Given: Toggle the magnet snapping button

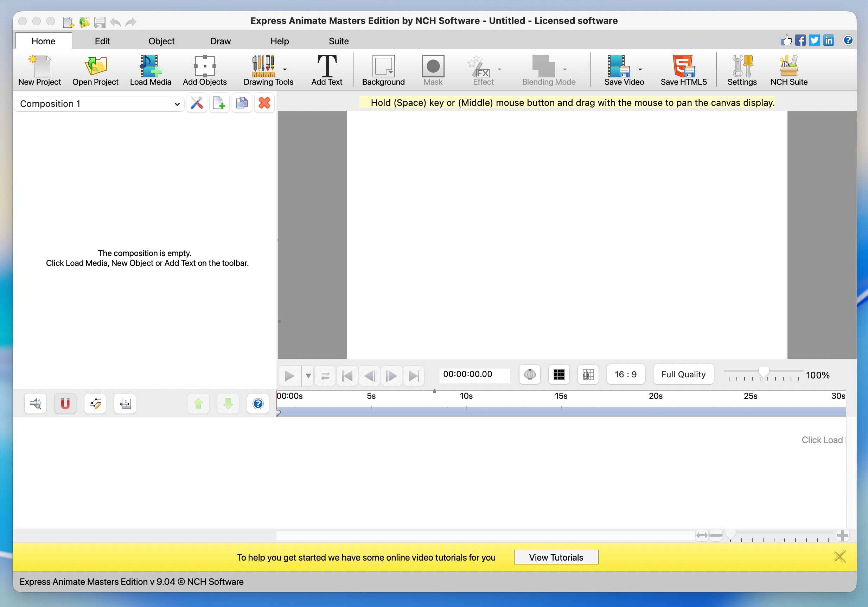Looking at the screenshot, I should click(65, 404).
